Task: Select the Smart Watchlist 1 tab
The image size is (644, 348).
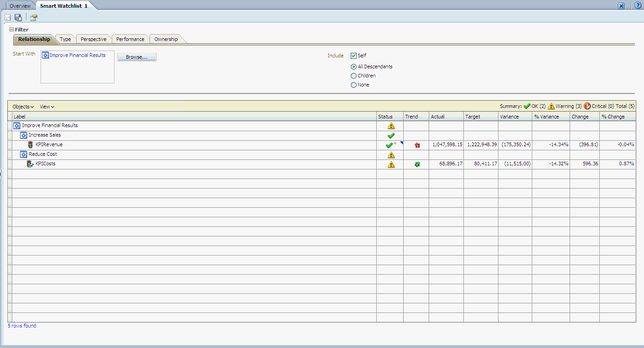Action: pyautogui.click(x=63, y=6)
